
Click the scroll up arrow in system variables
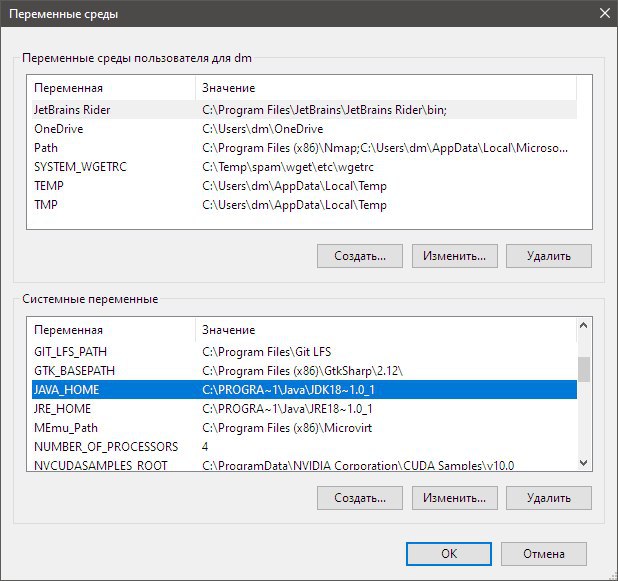[x=584, y=325]
